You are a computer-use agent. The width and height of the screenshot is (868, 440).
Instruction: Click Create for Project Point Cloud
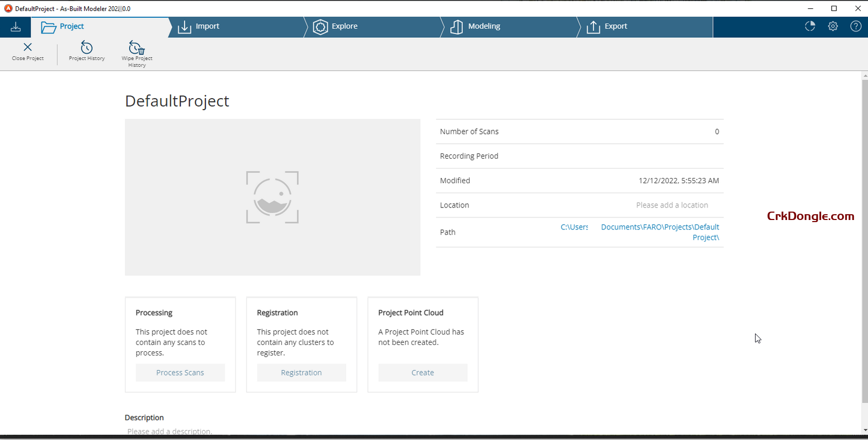pos(422,373)
